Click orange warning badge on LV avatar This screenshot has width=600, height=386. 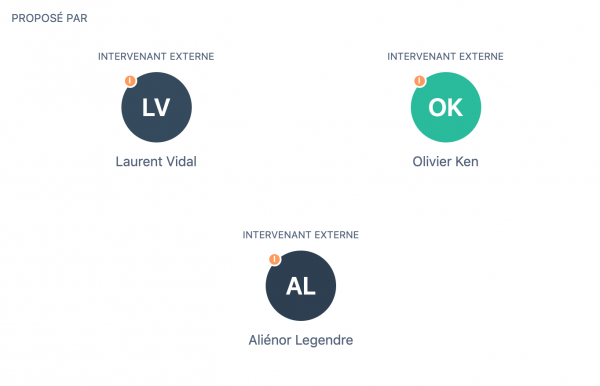coord(130,81)
